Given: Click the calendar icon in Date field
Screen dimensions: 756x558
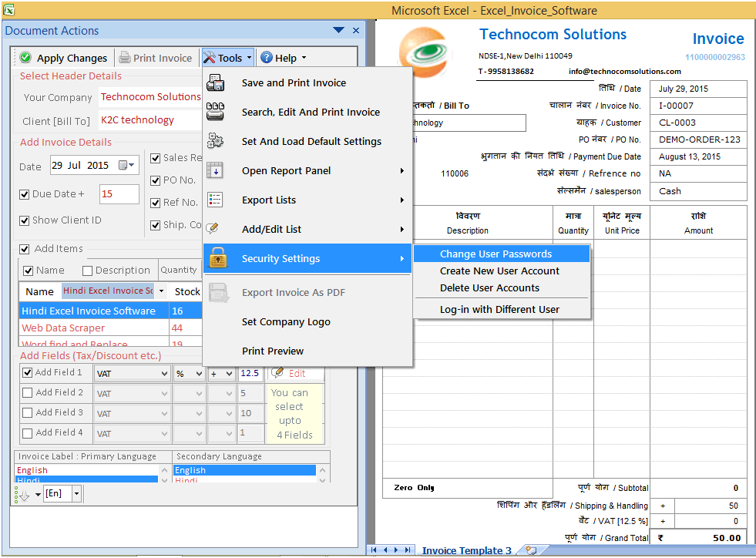Looking at the screenshot, I should (123, 166).
